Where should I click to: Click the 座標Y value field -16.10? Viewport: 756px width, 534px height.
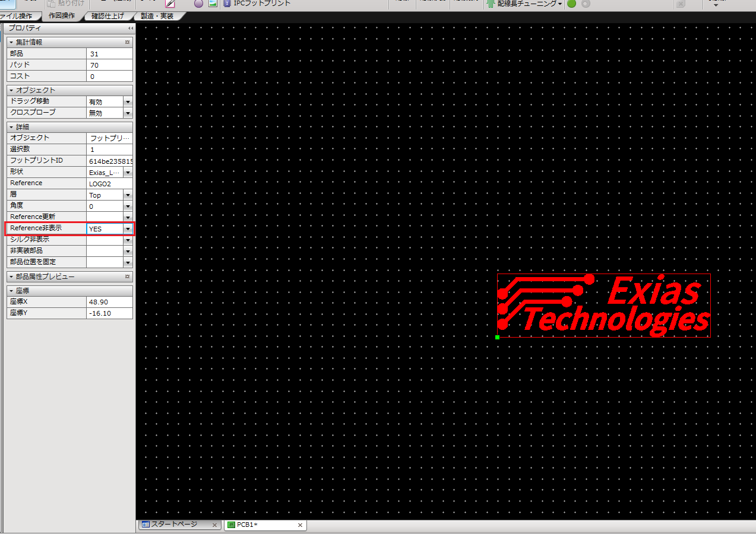coord(109,313)
